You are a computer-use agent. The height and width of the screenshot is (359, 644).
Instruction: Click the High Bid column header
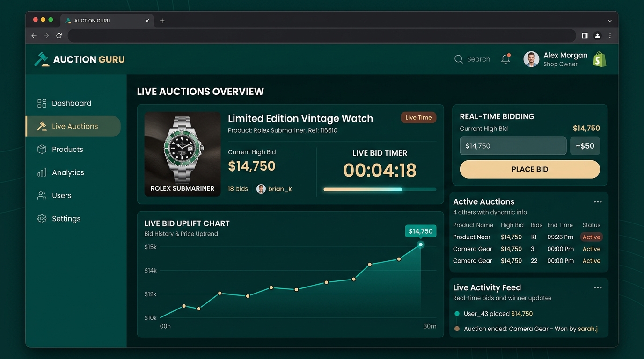(512, 225)
